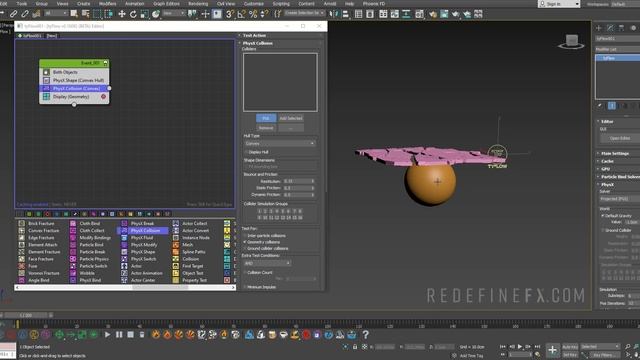Image resolution: width=640 pixels, height=360 pixels.
Task: Open the Rendering menu
Action: click(198, 4)
